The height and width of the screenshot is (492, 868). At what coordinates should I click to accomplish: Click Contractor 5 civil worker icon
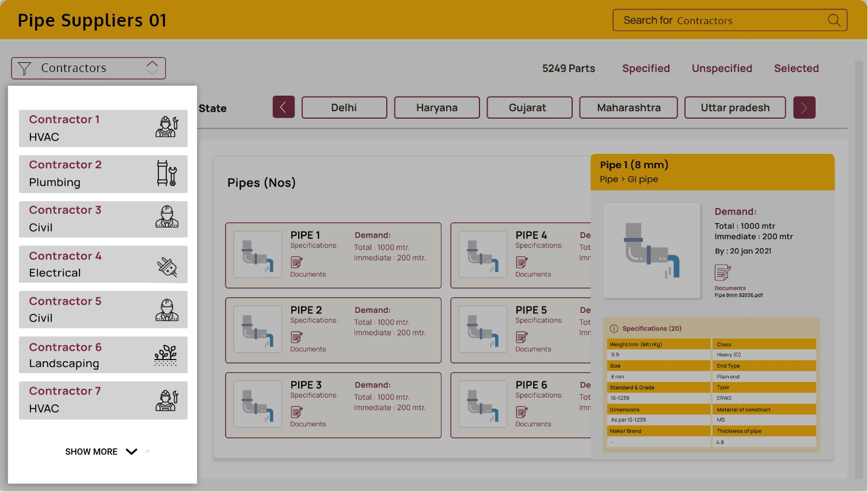pyautogui.click(x=167, y=310)
